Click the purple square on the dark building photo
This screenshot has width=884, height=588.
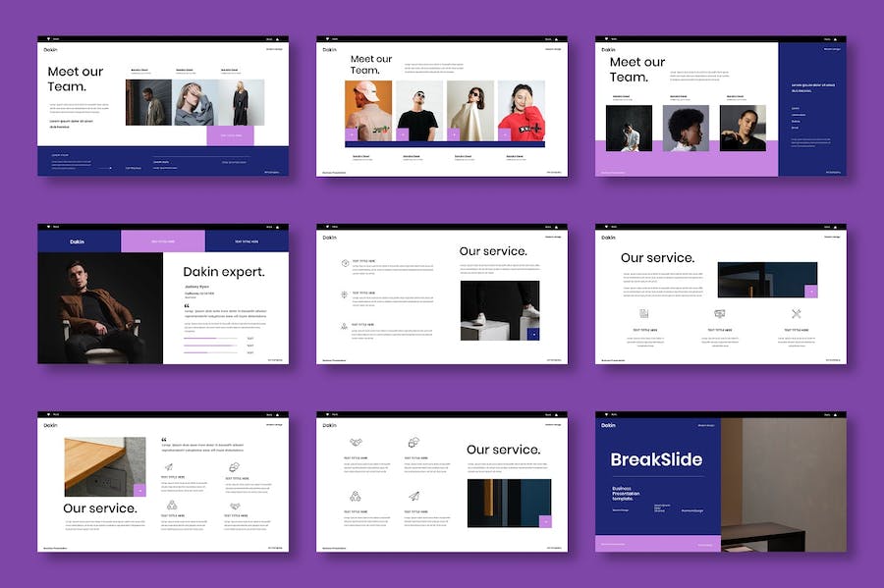(811, 291)
